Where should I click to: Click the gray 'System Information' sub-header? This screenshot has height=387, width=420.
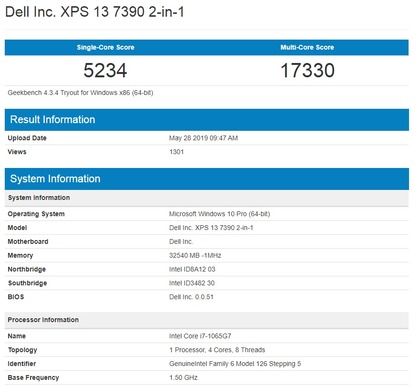(x=207, y=198)
